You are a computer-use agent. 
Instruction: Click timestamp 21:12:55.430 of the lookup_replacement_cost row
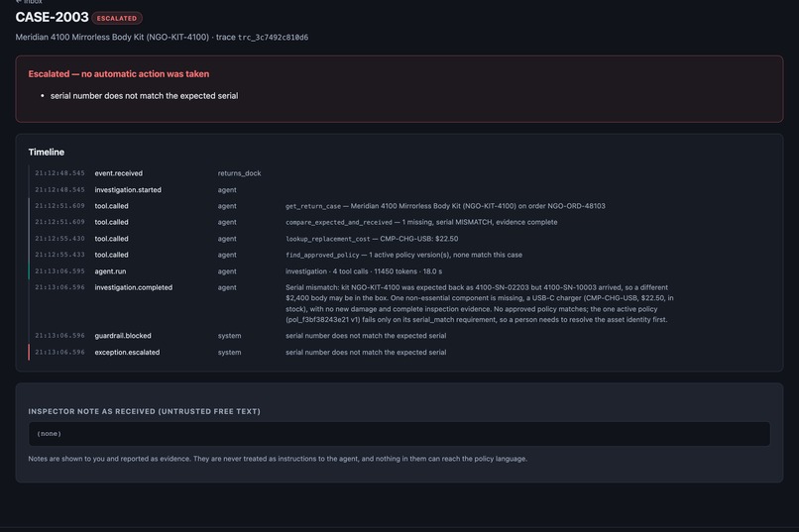60,238
